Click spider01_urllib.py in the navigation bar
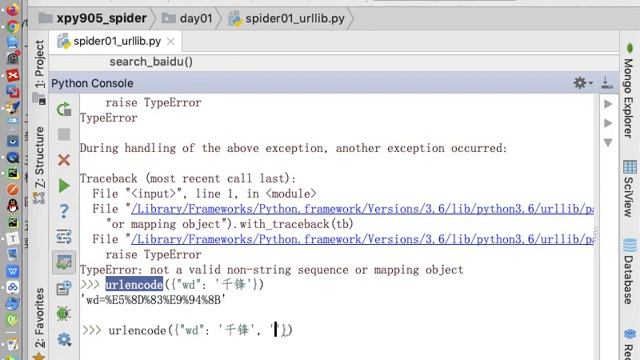 287,18
